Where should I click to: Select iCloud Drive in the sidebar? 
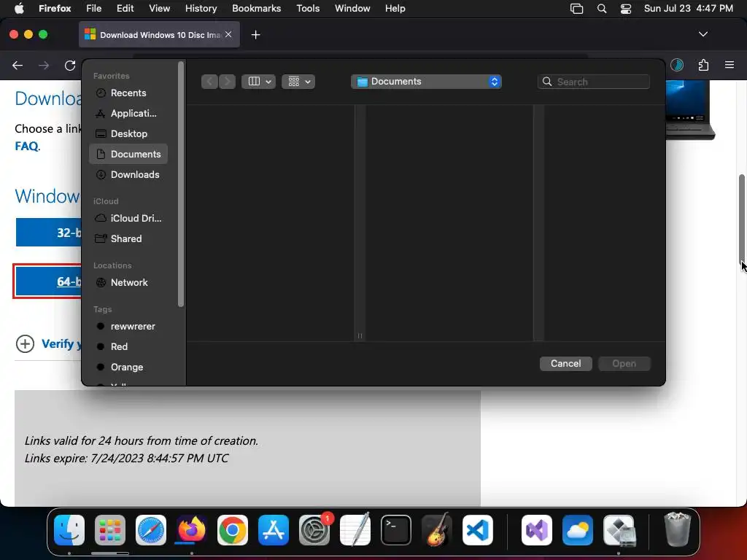point(128,218)
